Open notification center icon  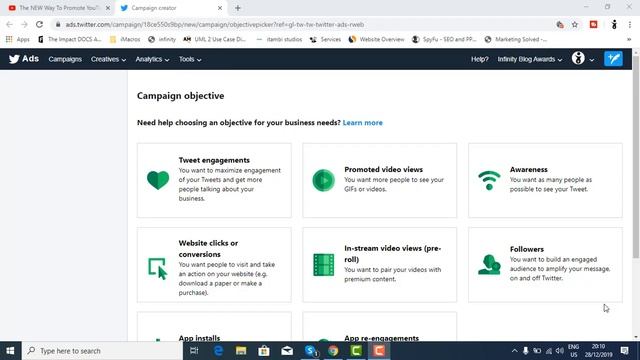click(x=624, y=351)
